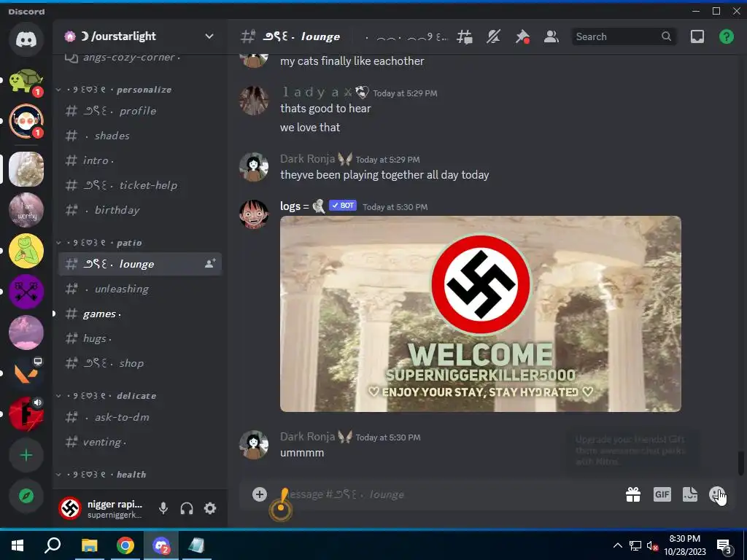This screenshot has height=560, width=747.
Task: Click Dark Ronja avatar beside 'theyve been playing'
Action: tap(253, 167)
